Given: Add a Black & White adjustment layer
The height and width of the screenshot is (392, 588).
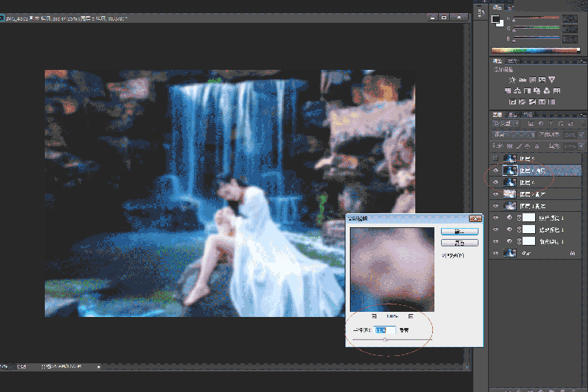Looking at the screenshot, I should (x=527, y=90).
